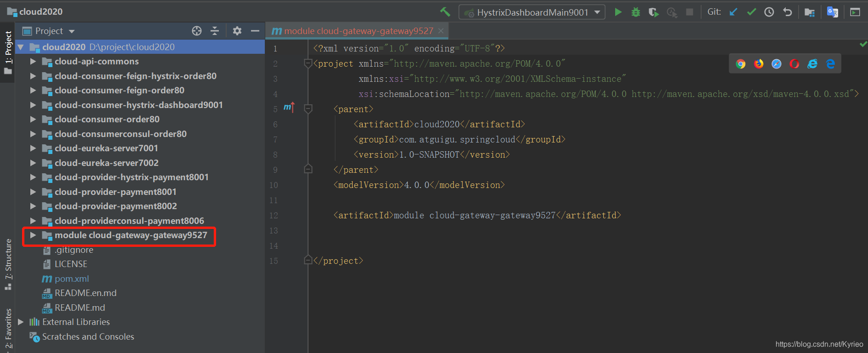Open the 2: Favorites side tab
The height and width of the screenshot is (353, 868).
coord(8,328)
